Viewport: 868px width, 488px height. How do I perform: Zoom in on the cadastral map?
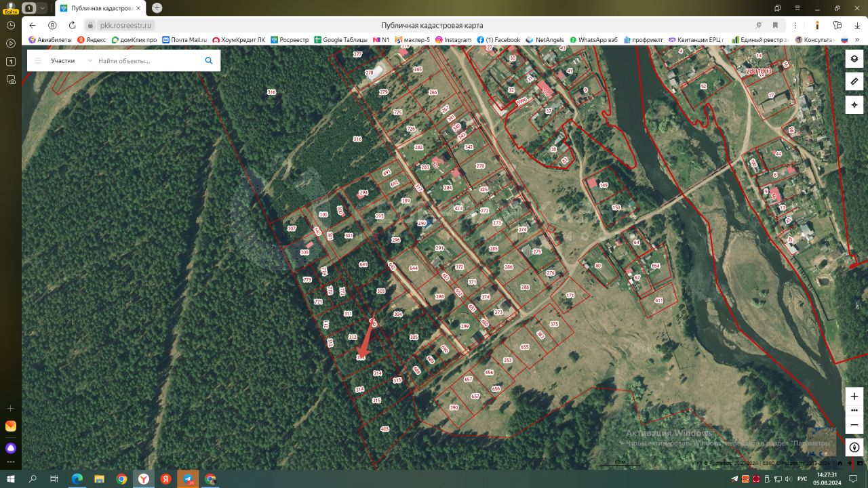coord(854,396)
